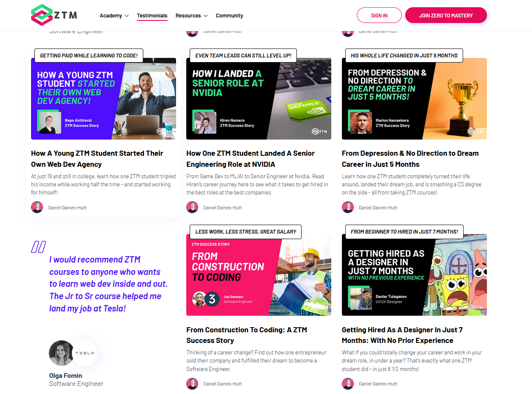Click the ZTM logo in header
This screenshot has width=532, height=394.
[54, 15]
